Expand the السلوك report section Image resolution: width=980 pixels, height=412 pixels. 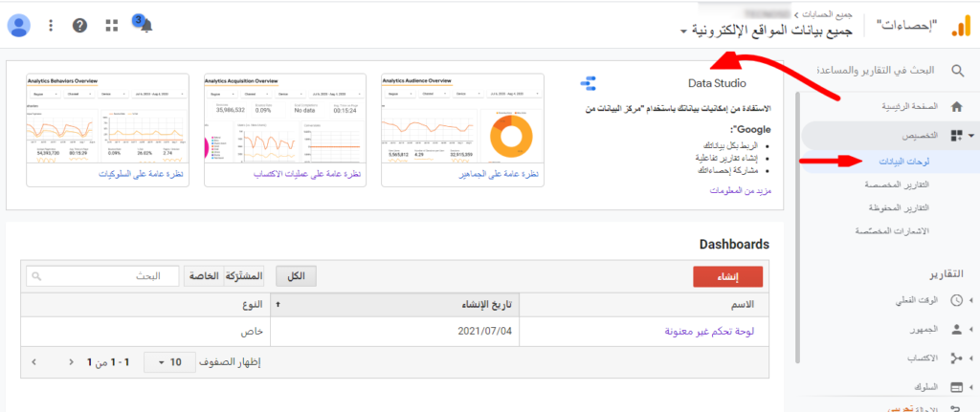(x=971, y=387)
